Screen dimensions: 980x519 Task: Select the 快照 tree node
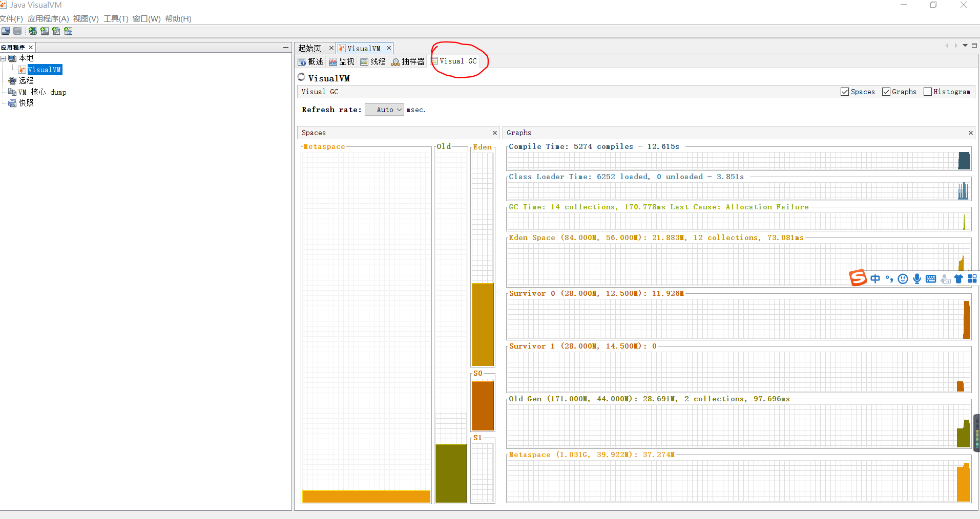coord(26,103)
